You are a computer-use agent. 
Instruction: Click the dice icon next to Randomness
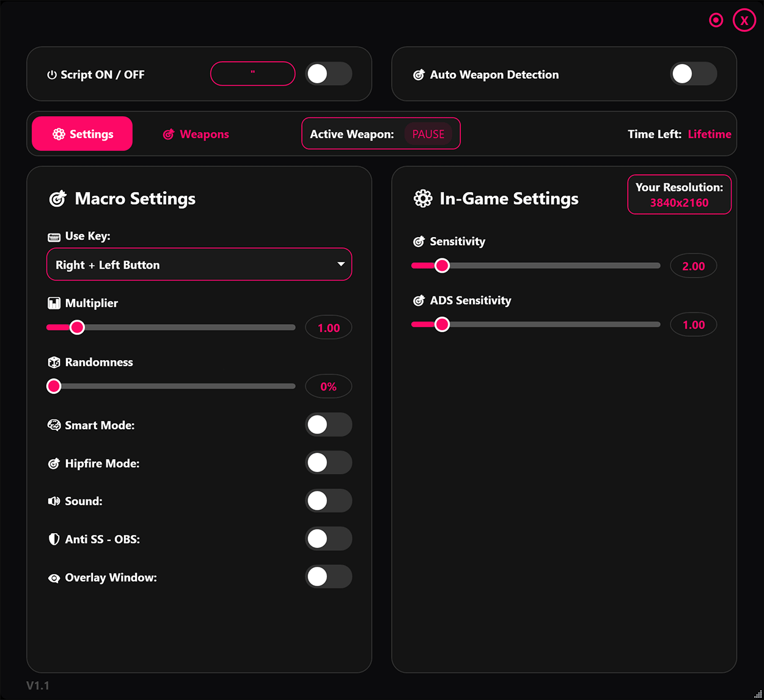[x=54, y=362]
